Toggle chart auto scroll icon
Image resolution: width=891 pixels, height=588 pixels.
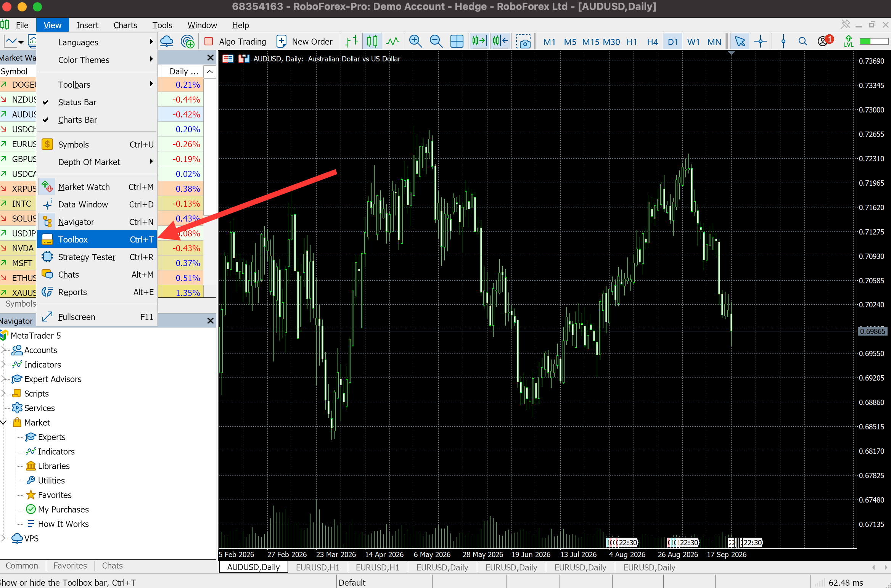pyautogui.click(x=479, y=41)
